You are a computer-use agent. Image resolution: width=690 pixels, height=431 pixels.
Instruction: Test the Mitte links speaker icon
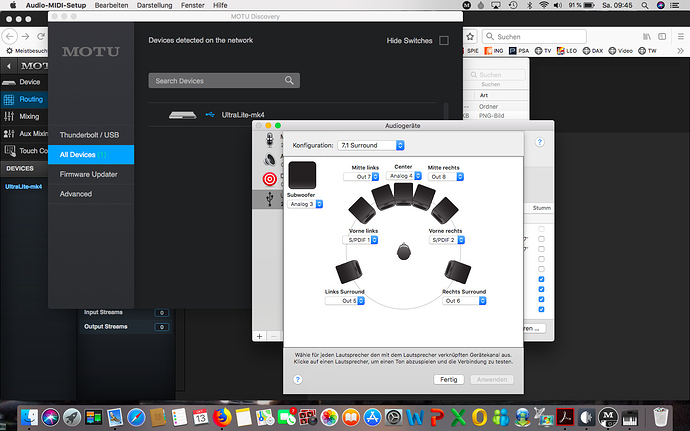[x=383, y=197]
